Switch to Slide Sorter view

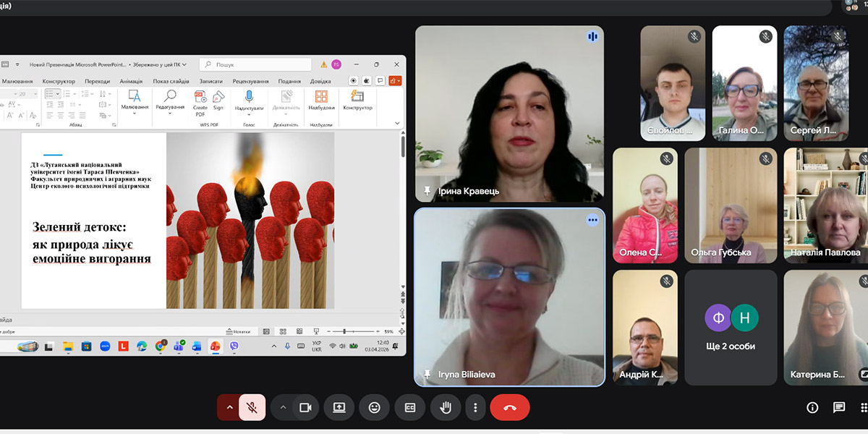(x=282, y=331)
